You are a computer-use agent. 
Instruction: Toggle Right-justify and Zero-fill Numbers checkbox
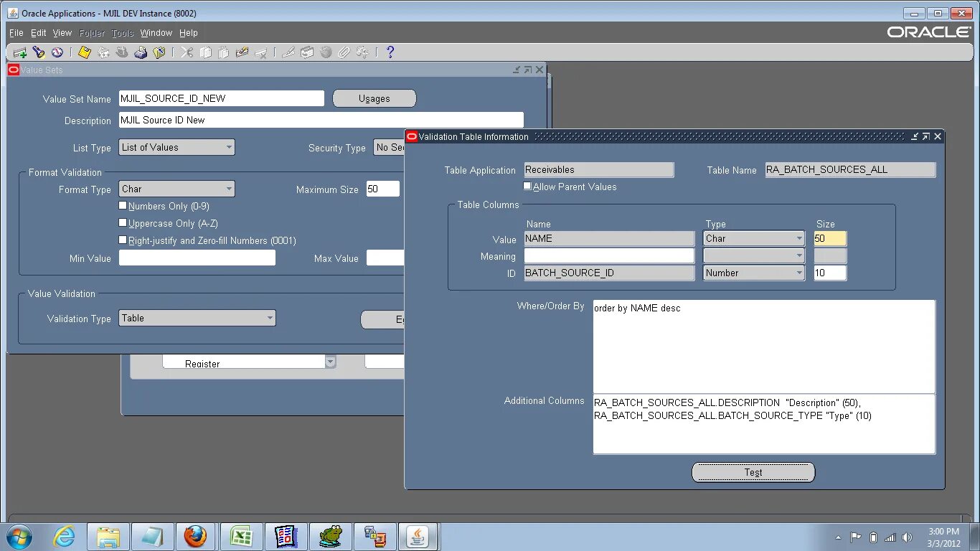[123, 240]
